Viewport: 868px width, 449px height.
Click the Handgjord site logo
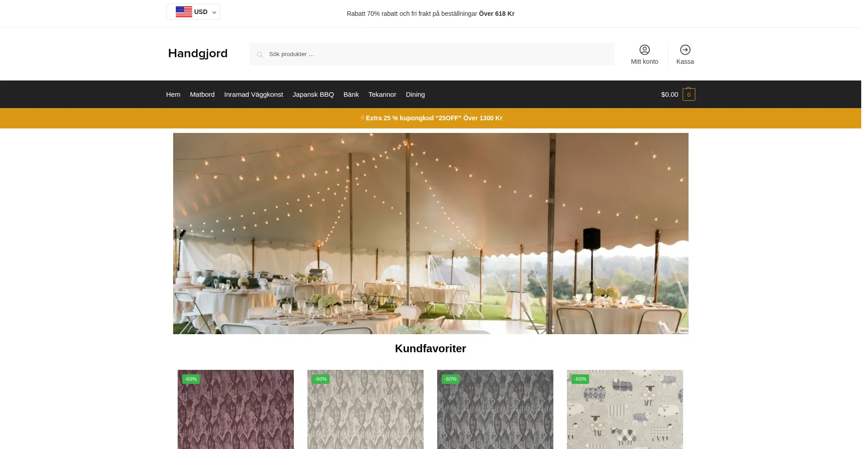tap(198, 53)
